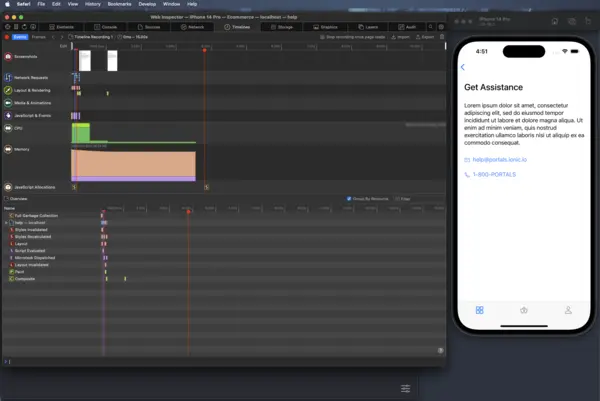Select the JavaScript & Events timeline icon
The width and height of the screenshot is (600, 401).
6,115
